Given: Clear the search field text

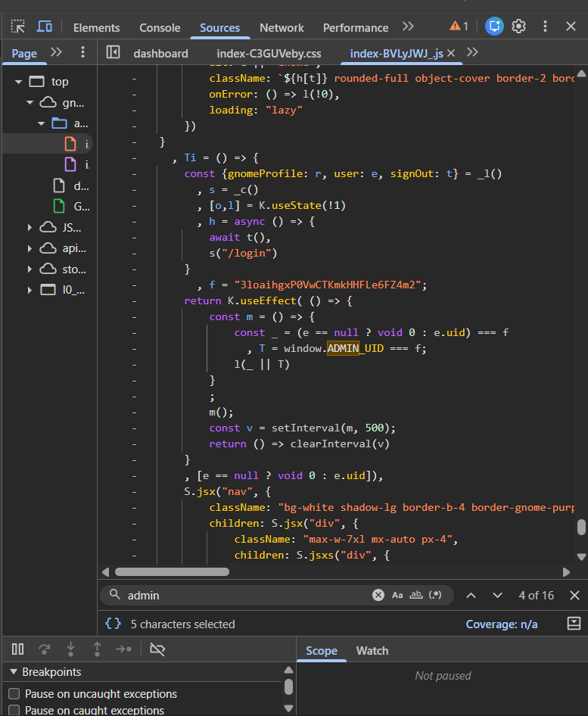Looking at the screenshot, I should click(378, 595).
